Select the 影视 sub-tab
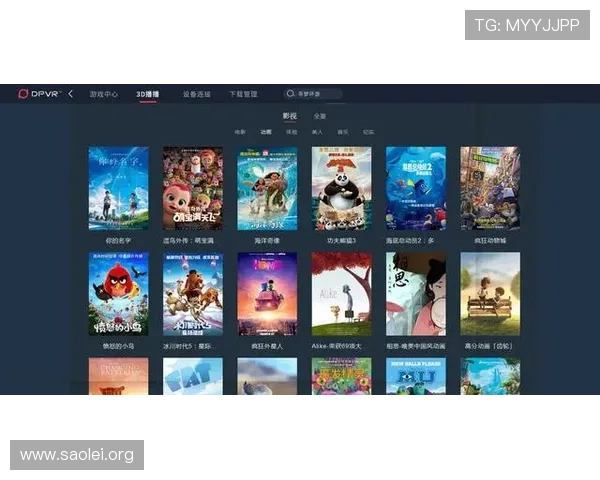 coord(290,116)
